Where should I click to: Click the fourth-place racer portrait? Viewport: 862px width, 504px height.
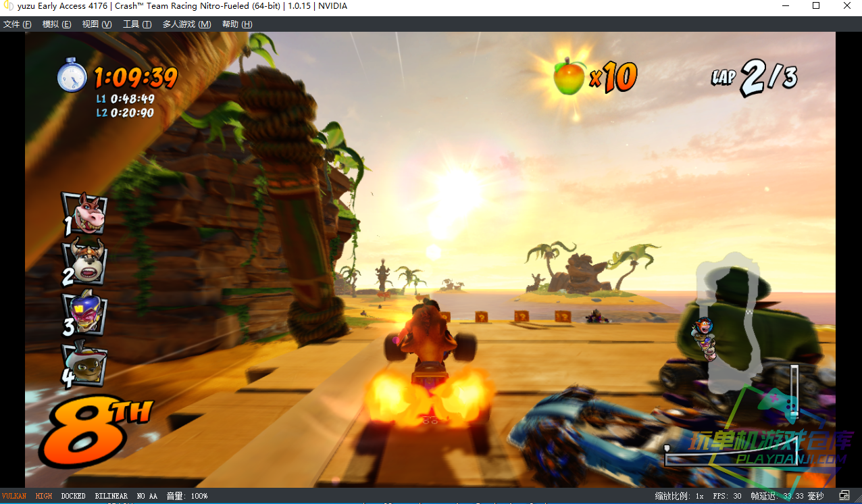(84, 365)
